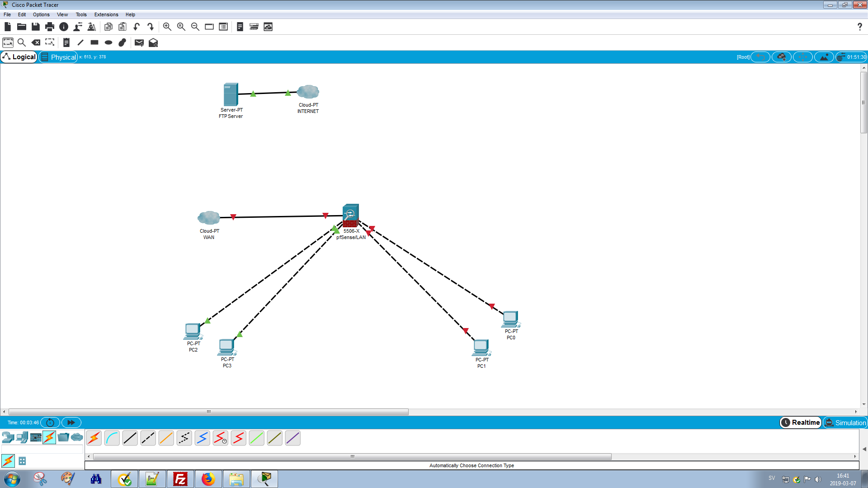Select the draw rectangle tool
Viewport: 868px width, 488px height.
tap(94, 42)
